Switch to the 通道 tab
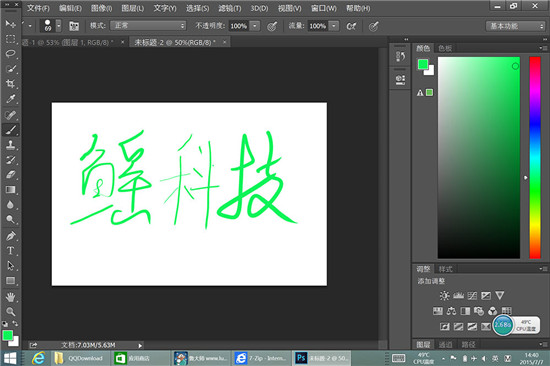550x366 pixels. 445,345
